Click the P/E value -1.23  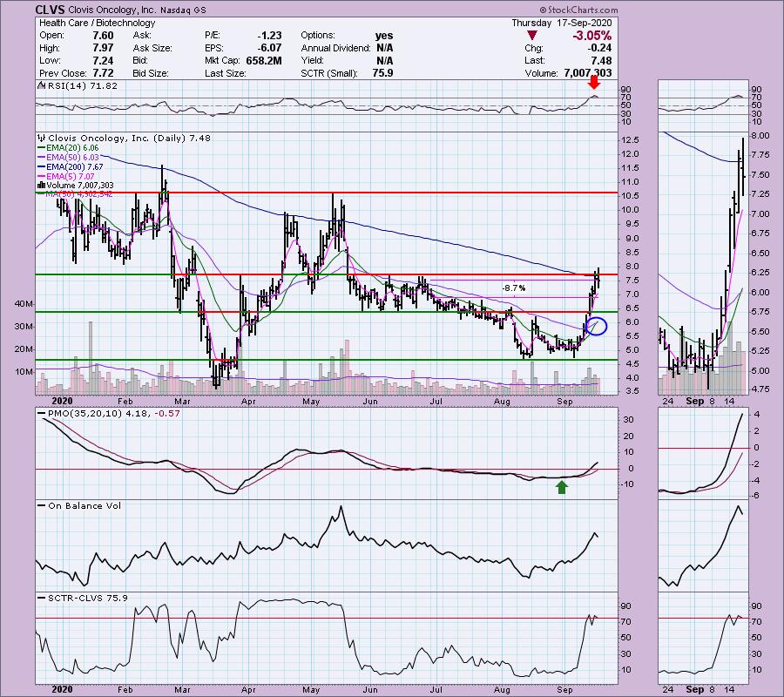[x=269, y=36]
